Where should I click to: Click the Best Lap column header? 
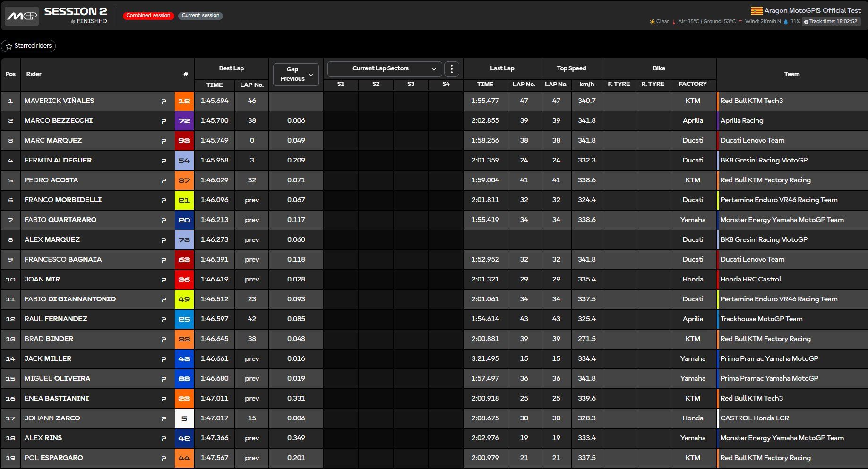(231, 68)
